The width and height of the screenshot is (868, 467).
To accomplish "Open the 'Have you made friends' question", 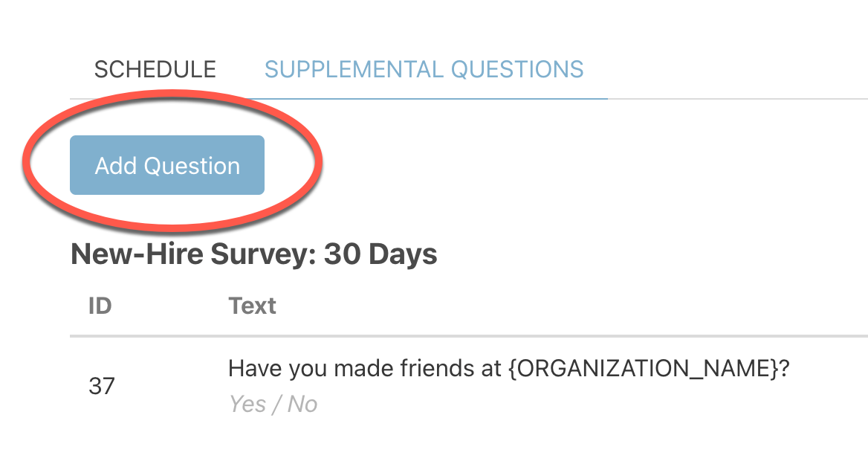I will (509, 368).
